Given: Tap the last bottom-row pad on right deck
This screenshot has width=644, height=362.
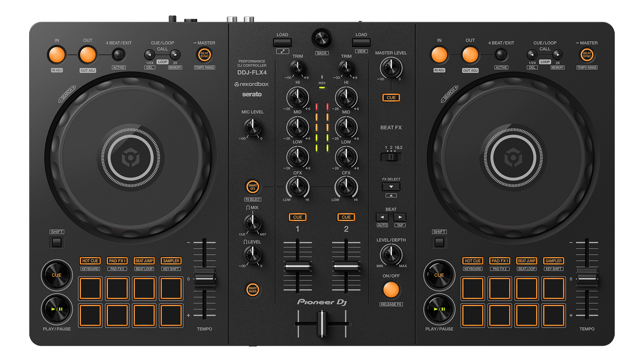Looking at the screenshot, I should [x=554, y=315].
